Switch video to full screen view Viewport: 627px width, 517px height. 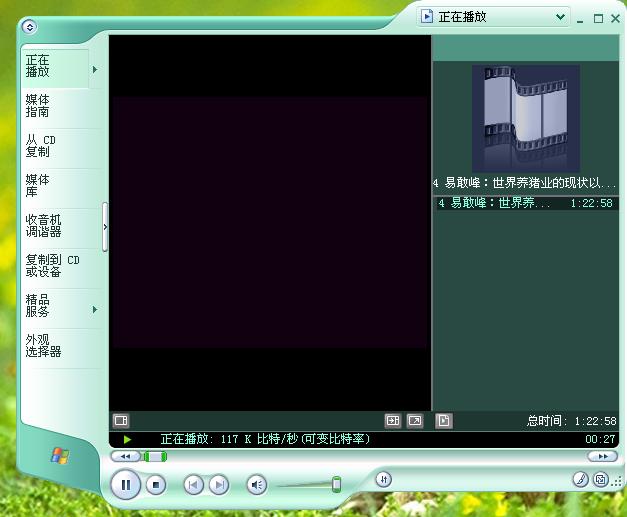click(415, 421)
